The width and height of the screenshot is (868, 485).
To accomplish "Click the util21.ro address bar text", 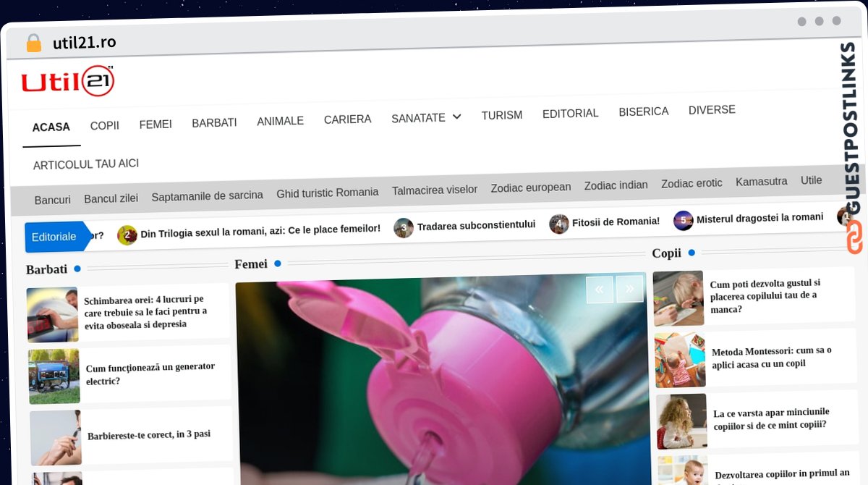I will 85,42.
